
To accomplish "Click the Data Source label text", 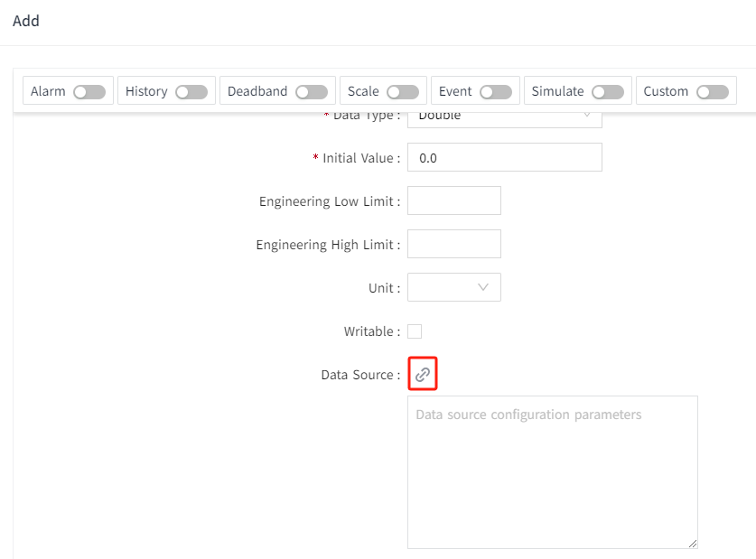I will coord(358,375).
